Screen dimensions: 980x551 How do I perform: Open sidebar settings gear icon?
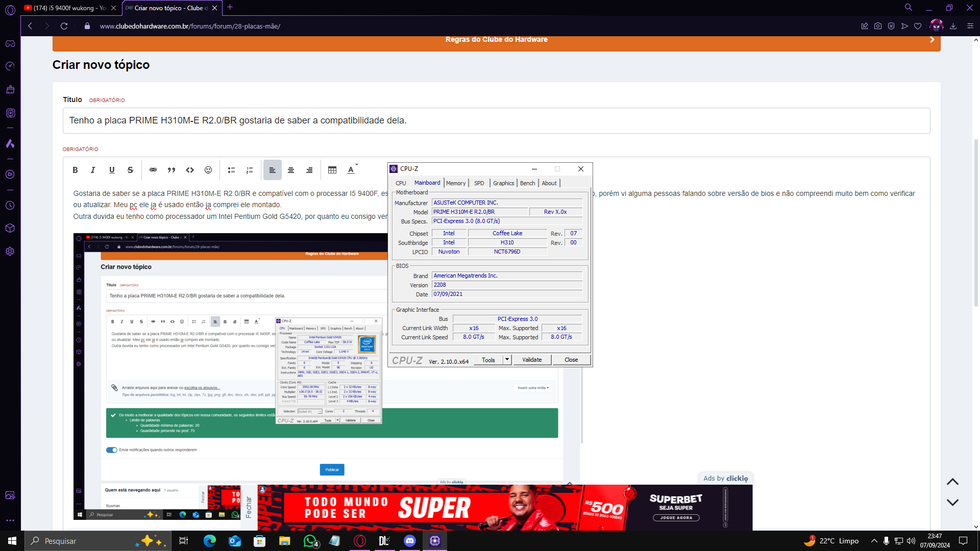coord(10,252)
